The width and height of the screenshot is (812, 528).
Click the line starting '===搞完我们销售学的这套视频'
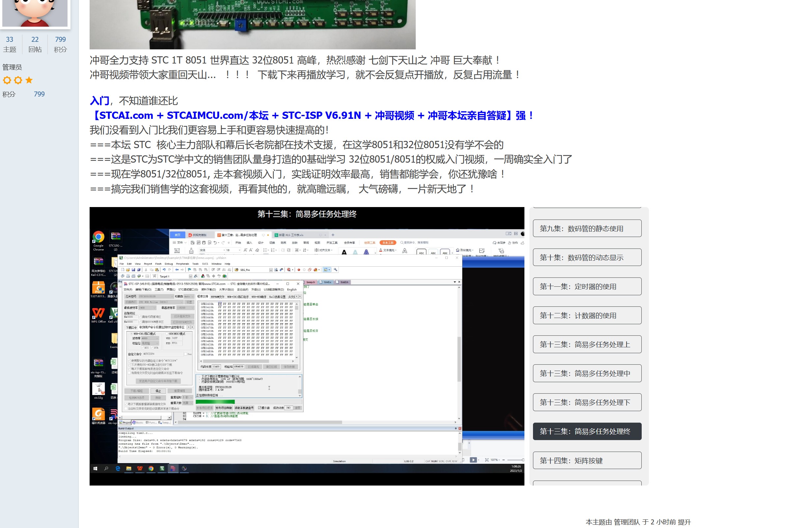[283, 189]
